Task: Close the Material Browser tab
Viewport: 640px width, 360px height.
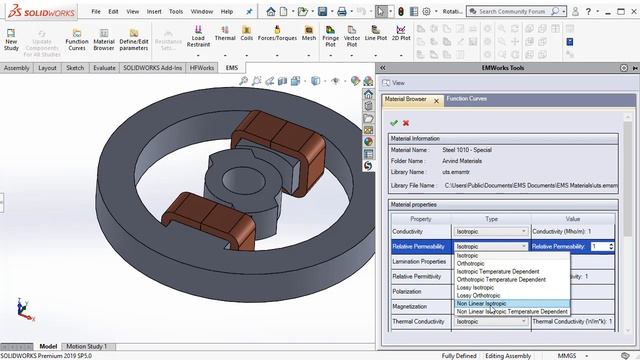Action: pos(436,101)
